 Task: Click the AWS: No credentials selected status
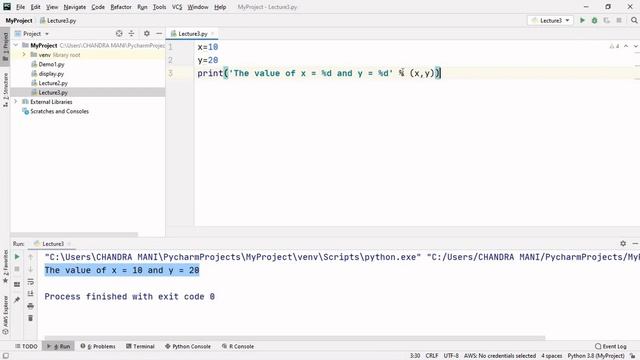[x=500, y=356]
